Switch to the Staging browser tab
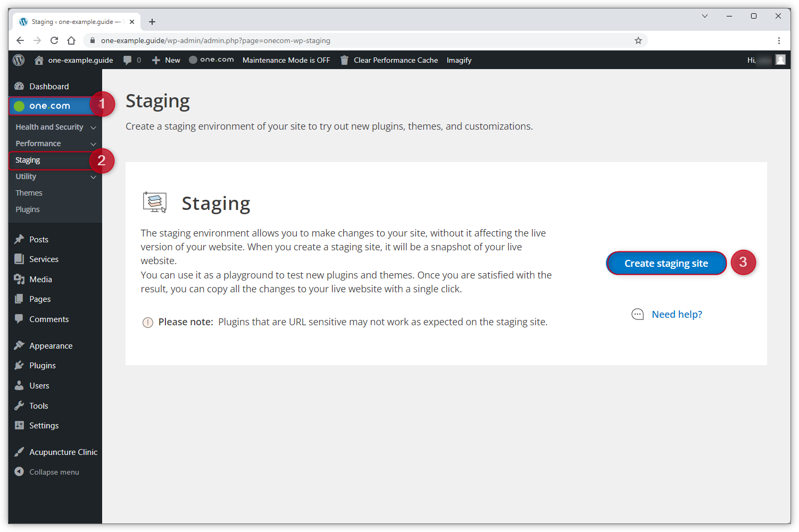The width and height of the screenshot is (799, 532). pos(74,21)
